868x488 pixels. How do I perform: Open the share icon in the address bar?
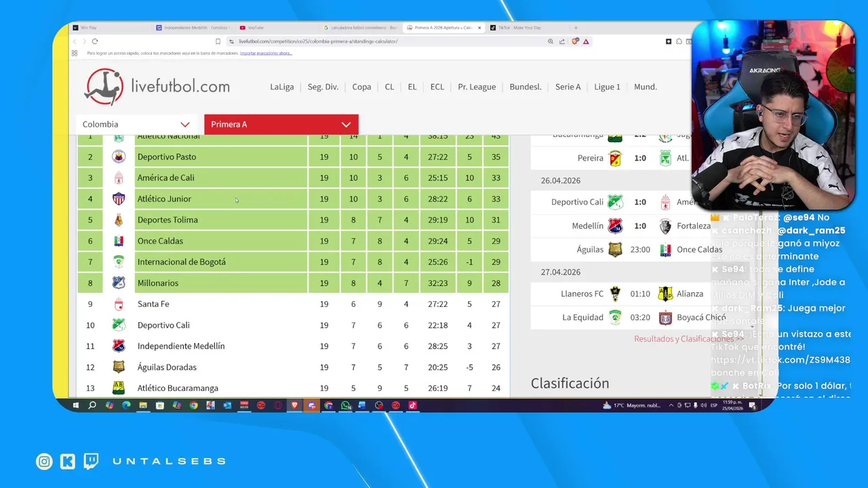[562, 41]
